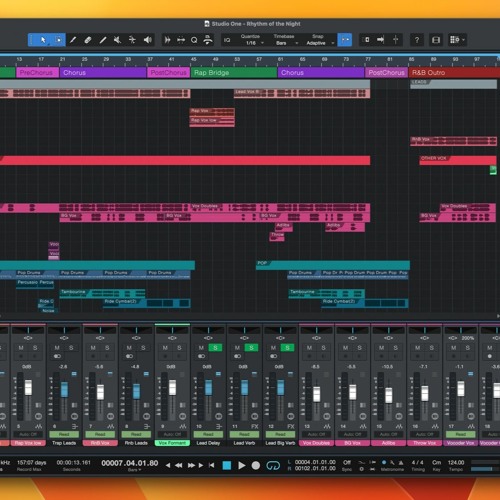The height and width of the screenshot is (500, 500).
Task: Click Auto: Off on Throw Vox channel
Action: tap(425, 434)
